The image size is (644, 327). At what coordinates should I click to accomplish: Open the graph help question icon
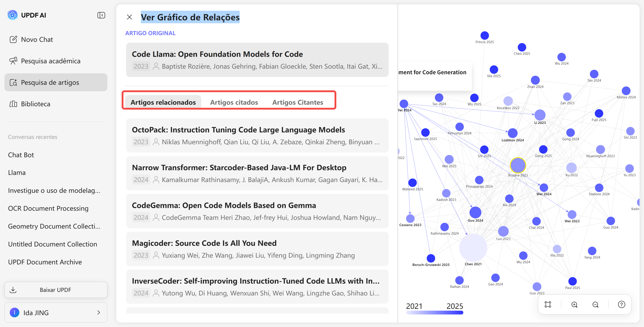tap(621, 304)
